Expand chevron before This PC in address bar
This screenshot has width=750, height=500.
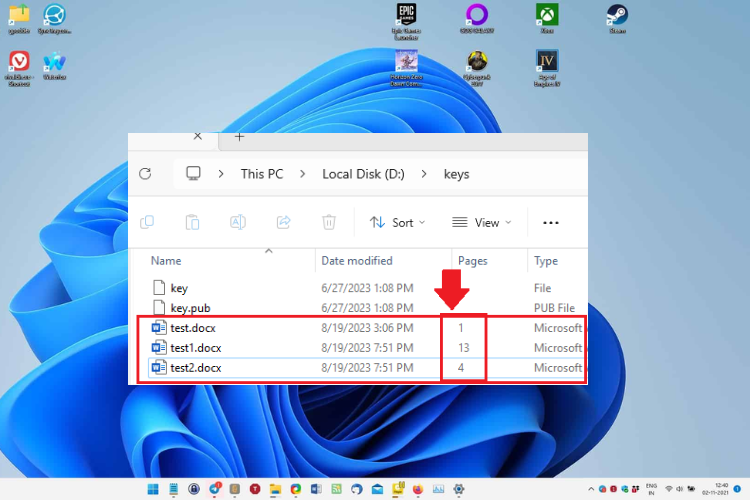(221, 174)
